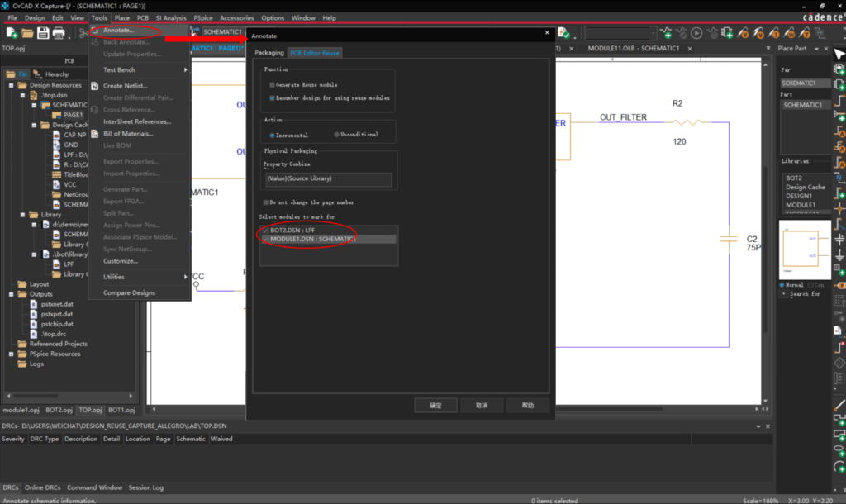Click the 取消 (Cancel) button
The width and height of the screenshot is (846, 504).
[482, 406]
